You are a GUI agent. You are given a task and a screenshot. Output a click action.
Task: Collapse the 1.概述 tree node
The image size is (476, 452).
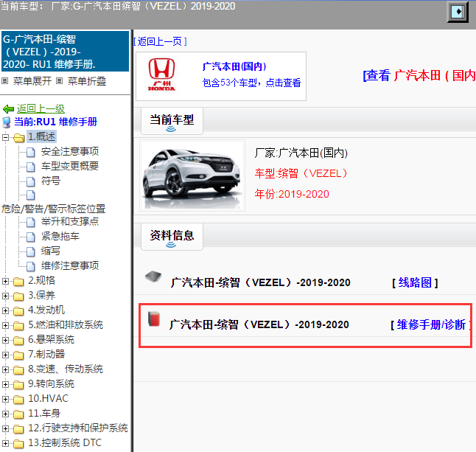(x=6, y=137)
